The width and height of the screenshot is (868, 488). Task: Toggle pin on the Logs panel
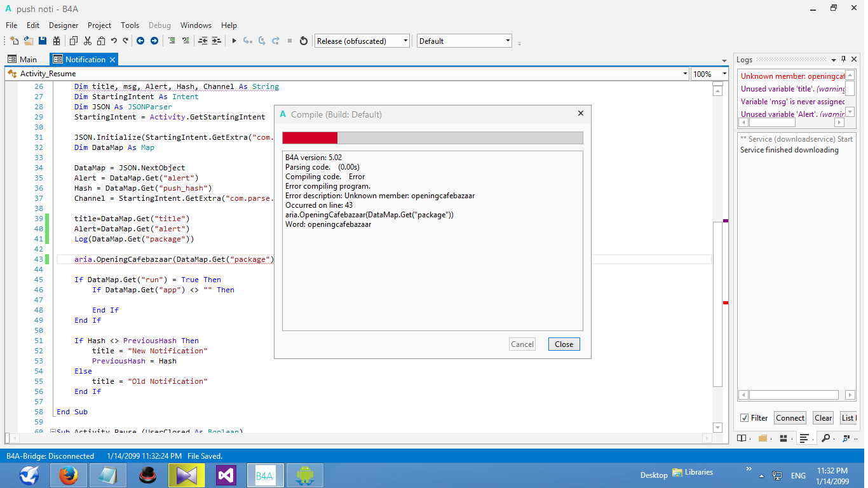click(x=844, y=59)
